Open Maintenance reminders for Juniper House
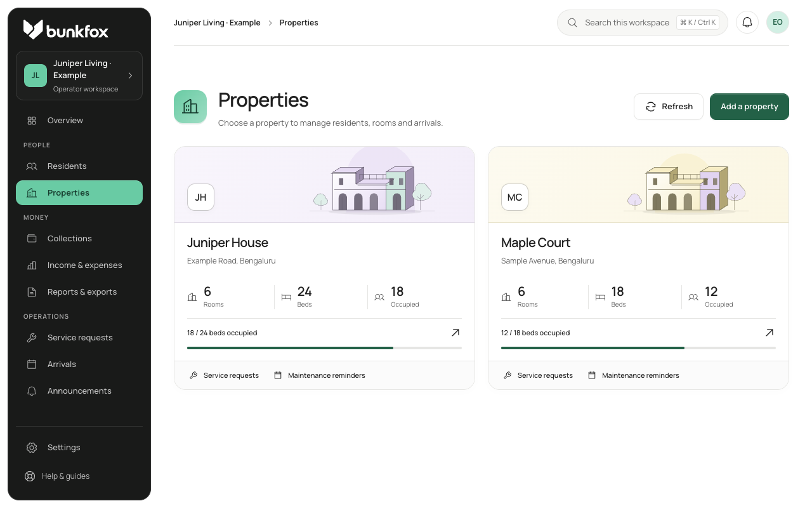This screenshot has width=812, height=508. pos(320,375)
